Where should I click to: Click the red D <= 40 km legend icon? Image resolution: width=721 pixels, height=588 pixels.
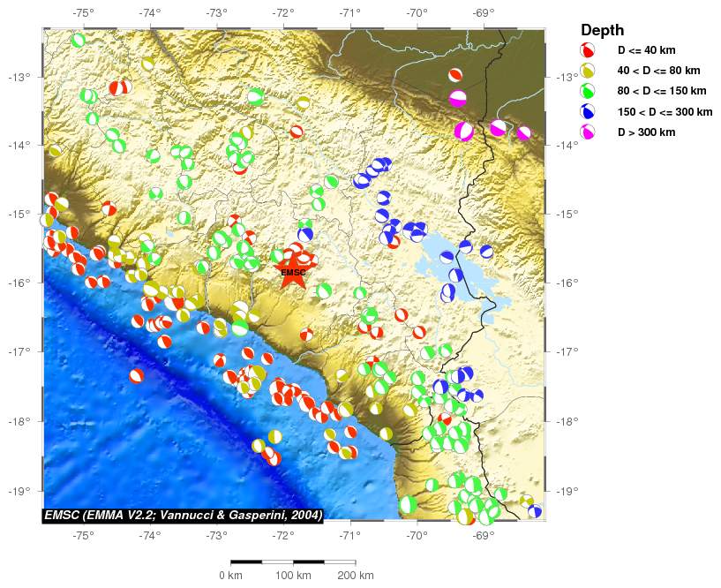click(x=587, y=49)
